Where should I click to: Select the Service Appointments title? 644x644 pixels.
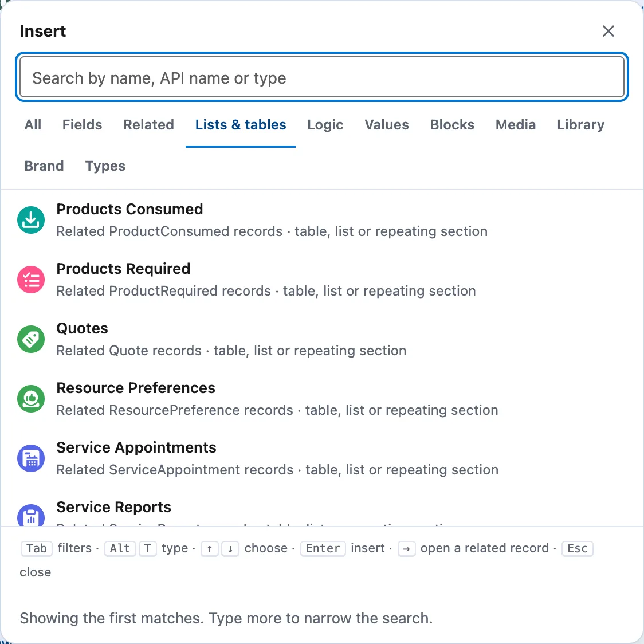pyautogui.click(x=136, y=447)
